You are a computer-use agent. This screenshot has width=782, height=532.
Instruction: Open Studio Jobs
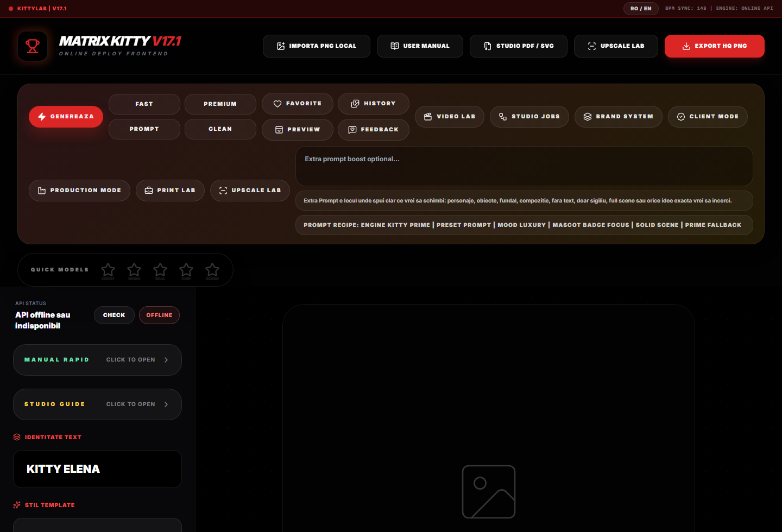click(529, 117)
